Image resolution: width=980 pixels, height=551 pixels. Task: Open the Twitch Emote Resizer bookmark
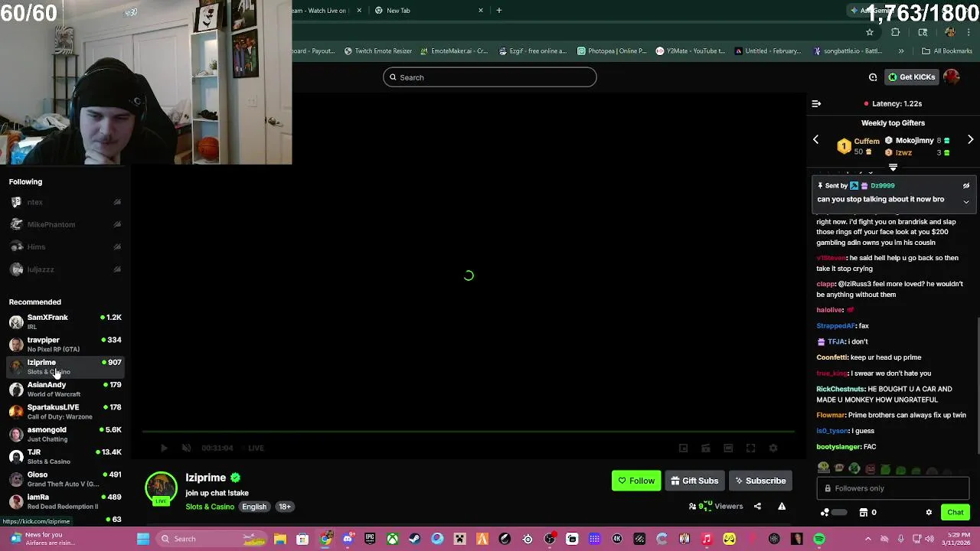tap(378, 51)
